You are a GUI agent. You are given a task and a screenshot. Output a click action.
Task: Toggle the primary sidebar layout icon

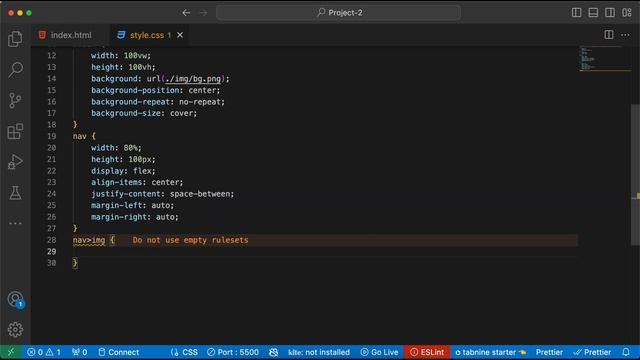[x=576, y=13]
